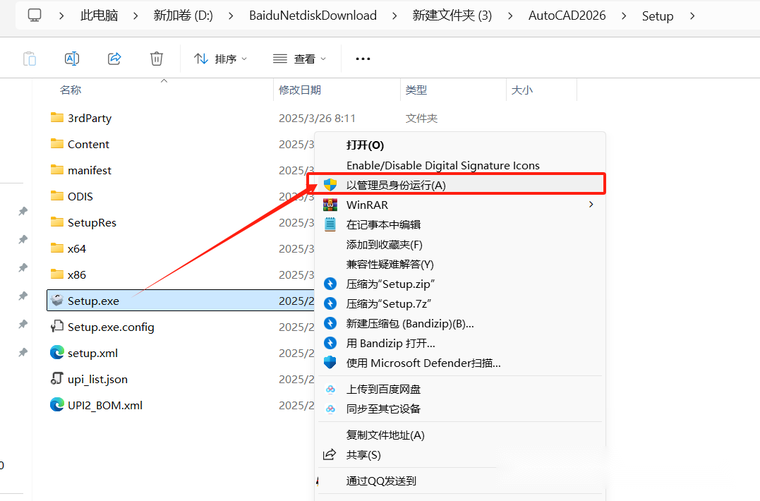This screenshot has width=760, height=501.
Task: Open the 排序 sort dropdown
Action: 220,59
